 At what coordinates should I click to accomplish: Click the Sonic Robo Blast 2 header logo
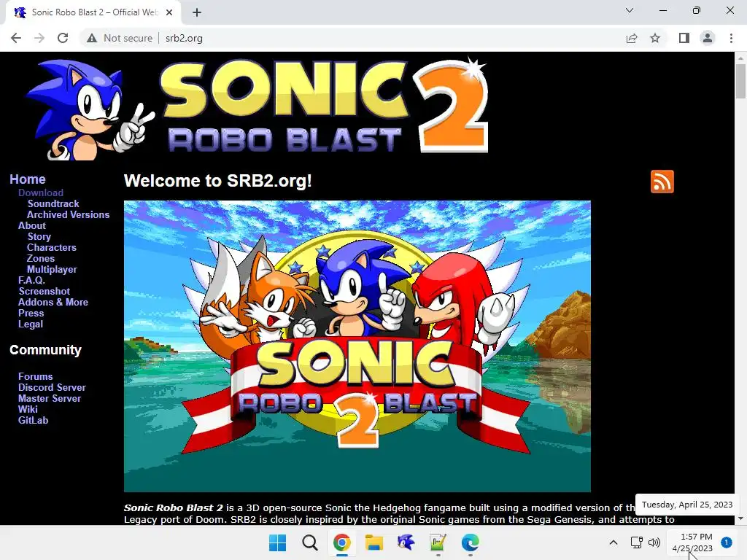coord(258,109)
